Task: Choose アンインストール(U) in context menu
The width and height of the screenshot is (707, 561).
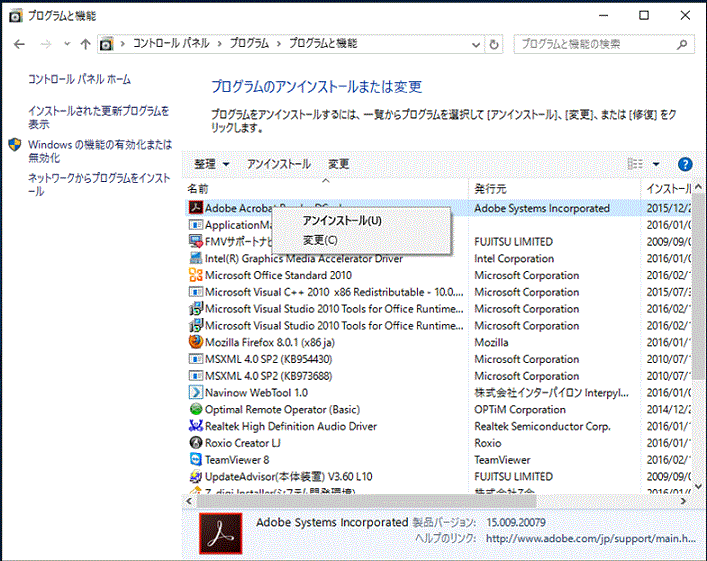Action: tap(361, 221)
